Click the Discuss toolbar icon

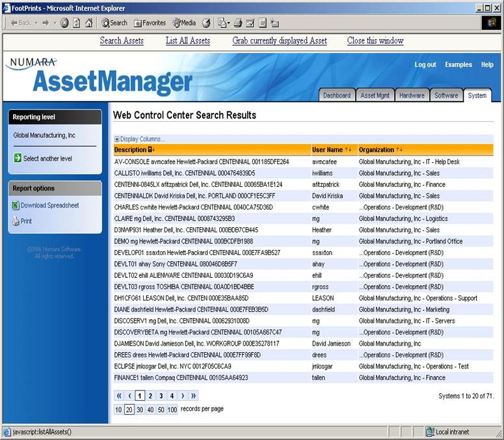click(263, 23)
